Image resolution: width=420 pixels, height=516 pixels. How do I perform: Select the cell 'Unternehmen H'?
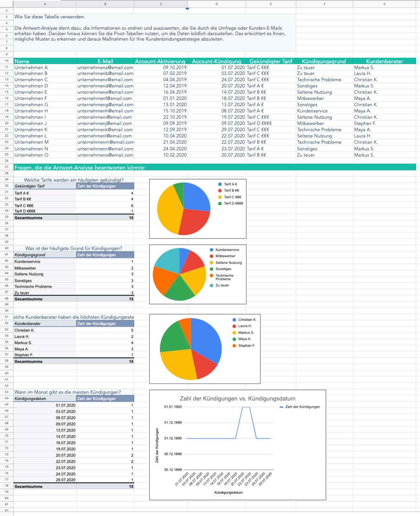[45, 111]
